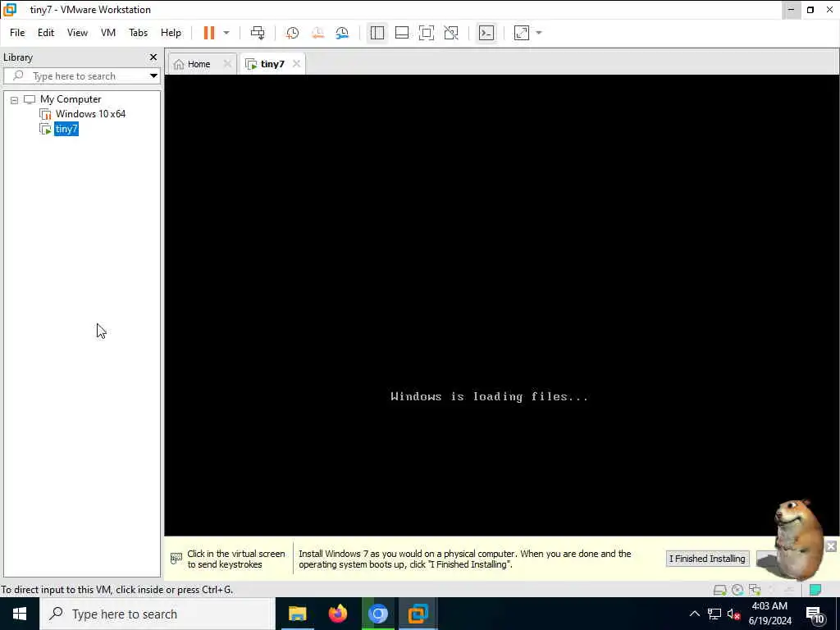Open Chrome from the taskbar

pos(377,614)
